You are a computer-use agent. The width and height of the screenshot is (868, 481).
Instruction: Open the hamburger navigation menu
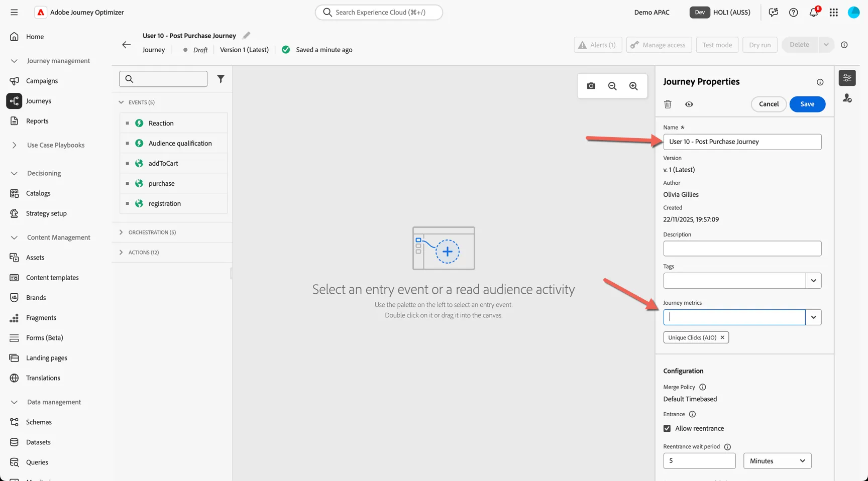tap(14, 12)
